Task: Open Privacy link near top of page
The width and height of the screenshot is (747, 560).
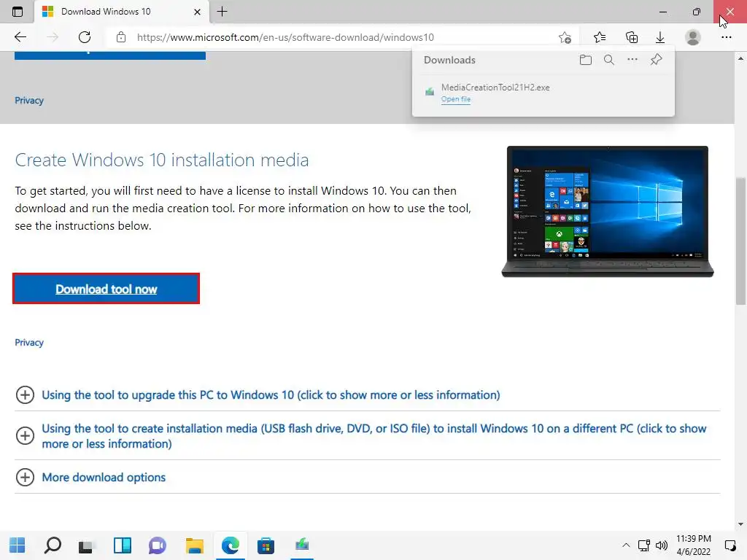Action: tap(29, 101)
